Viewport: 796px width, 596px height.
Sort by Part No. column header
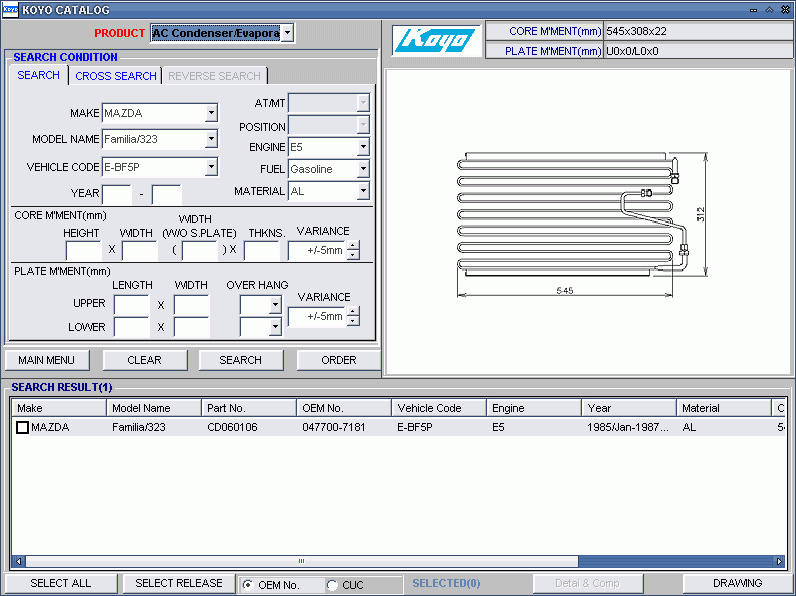249,408
